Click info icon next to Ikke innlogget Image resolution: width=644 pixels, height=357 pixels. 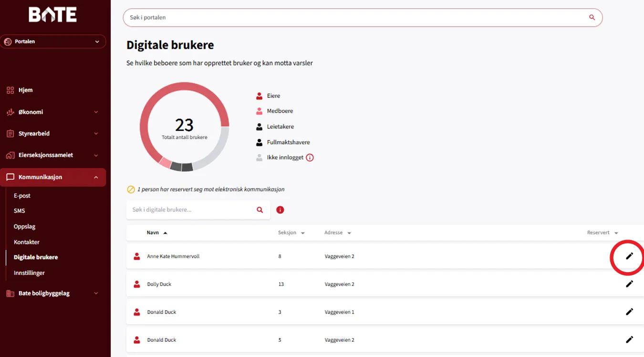point(310,157)
